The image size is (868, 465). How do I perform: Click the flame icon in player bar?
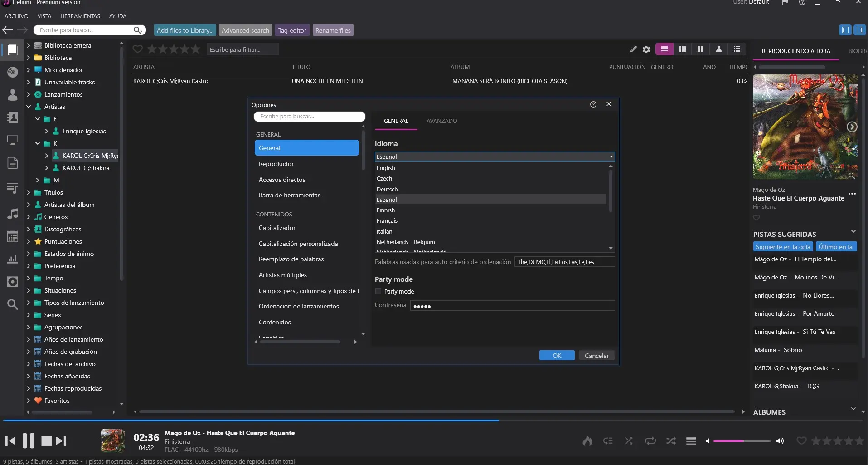(587, 441)
